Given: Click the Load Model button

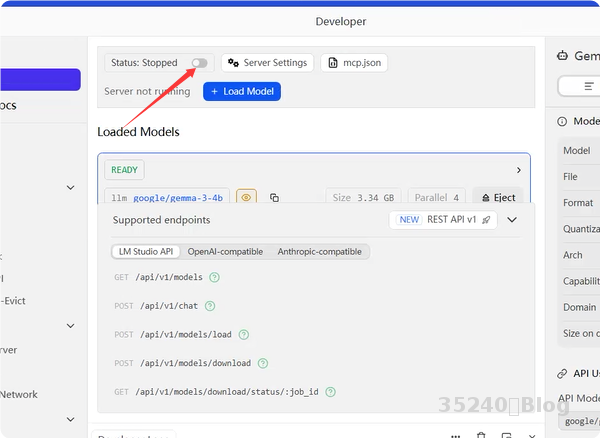Looking at the screenshot, I should click(x=242, y=91).
